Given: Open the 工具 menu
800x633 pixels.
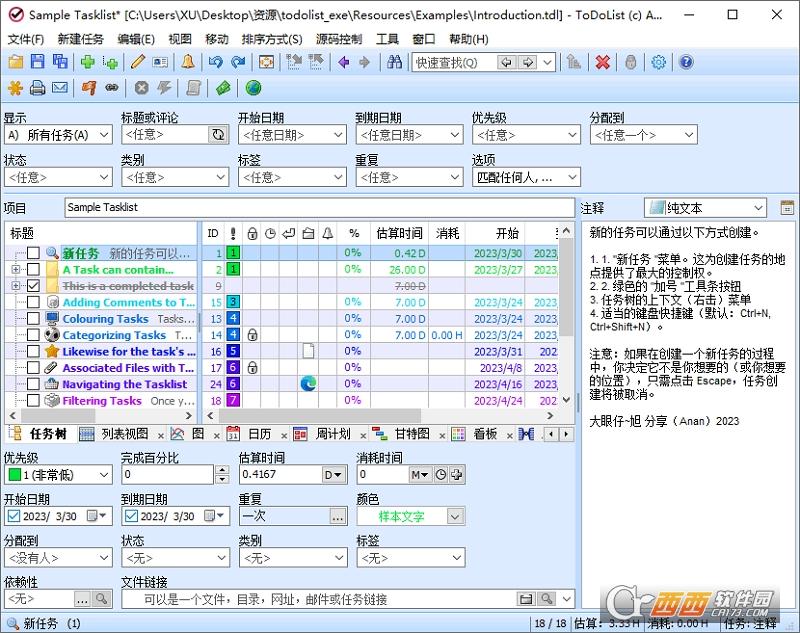Looking at the screenshot, I should (x=387, y=39).
